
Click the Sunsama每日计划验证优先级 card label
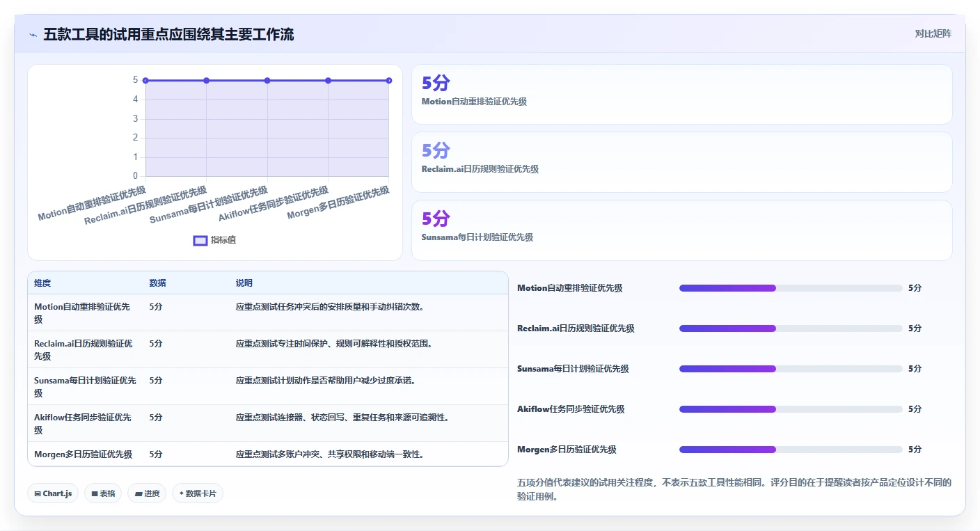(477, 237)
